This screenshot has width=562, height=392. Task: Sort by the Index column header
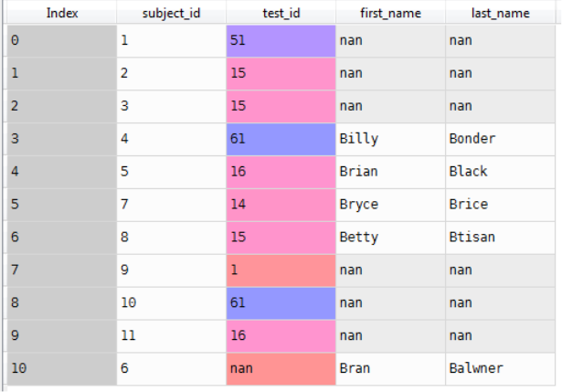point(62,14)
